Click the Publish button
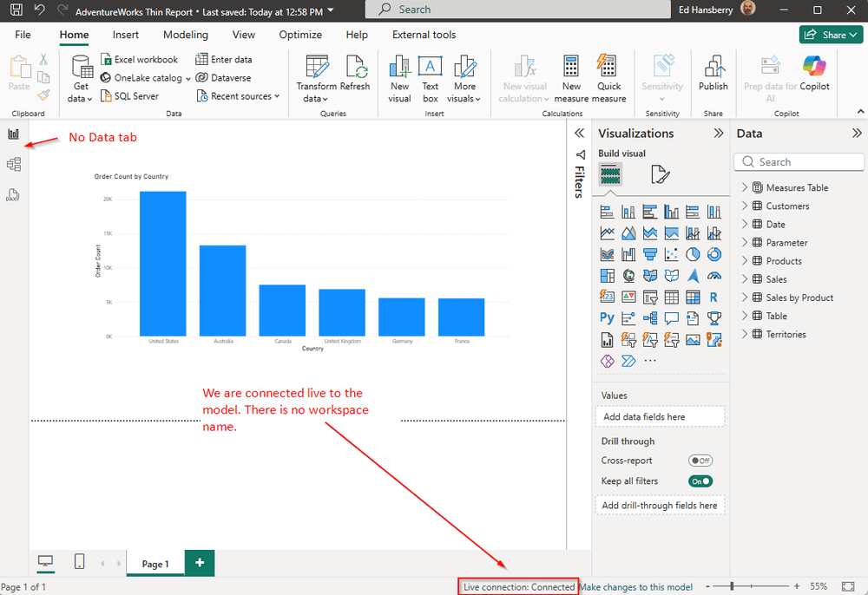 pos(713,74)
